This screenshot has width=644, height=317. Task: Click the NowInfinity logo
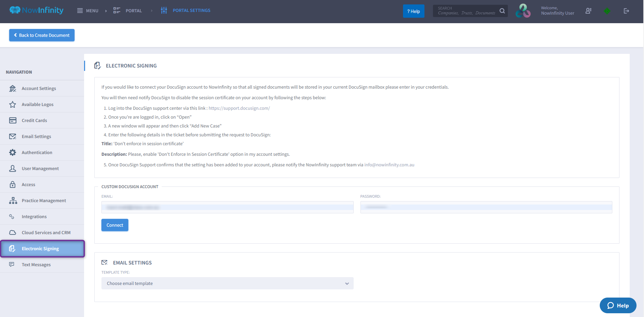(x=36, y=10)
